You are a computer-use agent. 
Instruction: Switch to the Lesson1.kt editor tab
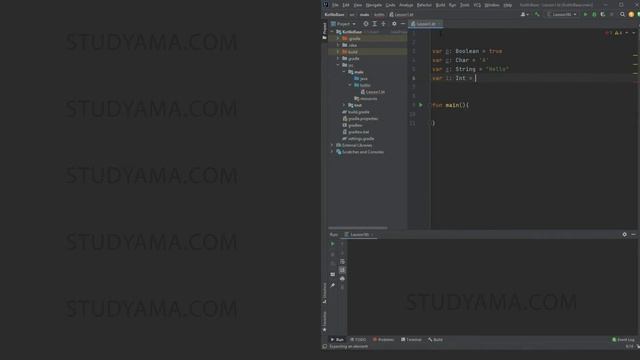[425, 24]
